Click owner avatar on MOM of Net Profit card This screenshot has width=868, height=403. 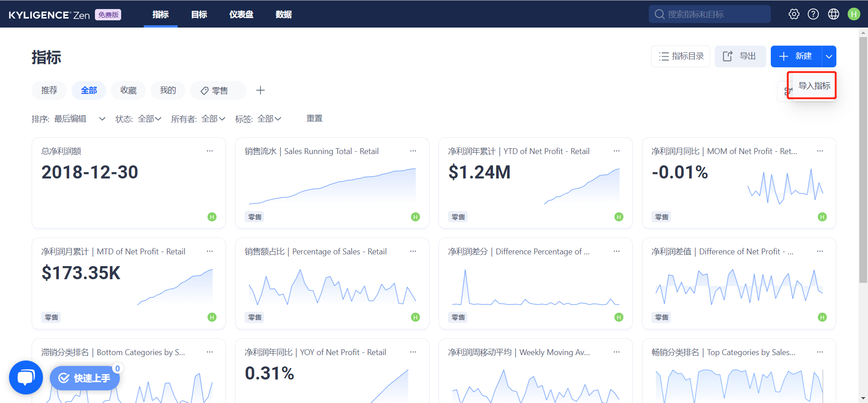(x=822, y=217)
